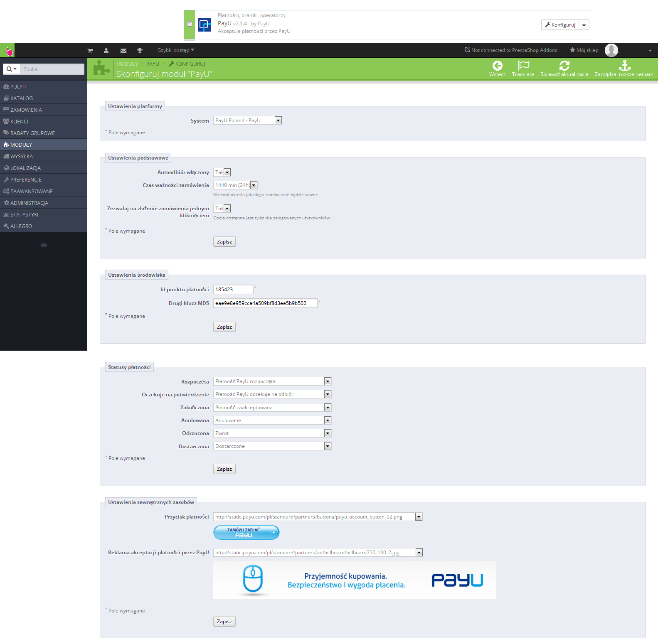Open WYSYŁKA in the sidebar
658x644 pixels.
[44, 156]
